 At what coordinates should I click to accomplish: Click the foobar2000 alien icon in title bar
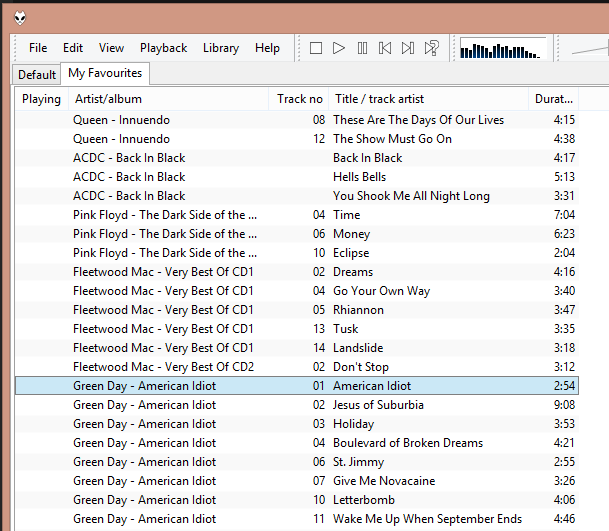click(x=20, y=17)
